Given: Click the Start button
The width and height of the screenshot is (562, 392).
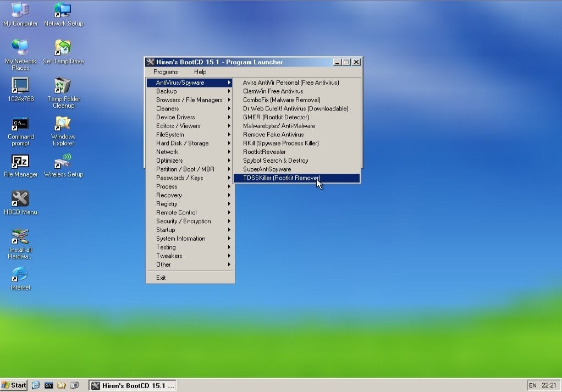Looking at the screenshot, I should 14,385.
